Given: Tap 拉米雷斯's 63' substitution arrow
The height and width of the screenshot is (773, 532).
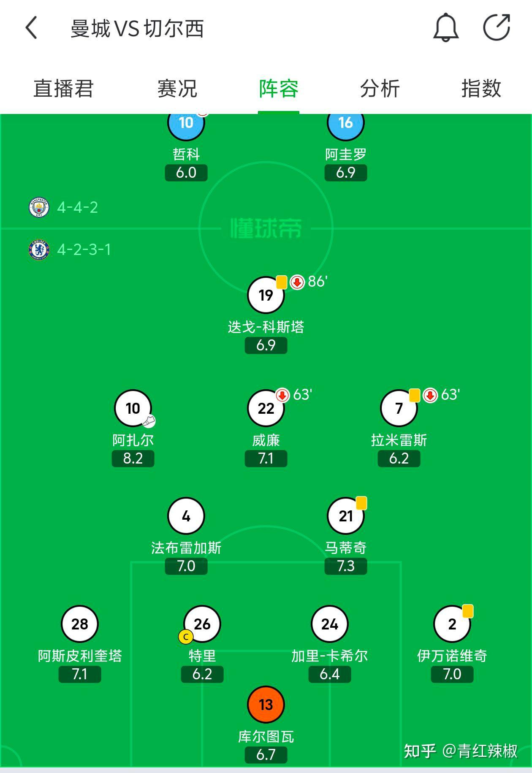Looking at the screenshot, I should [430, 395].
